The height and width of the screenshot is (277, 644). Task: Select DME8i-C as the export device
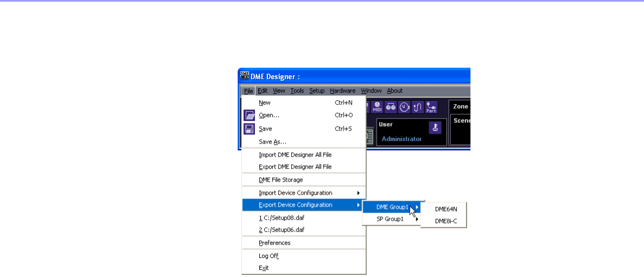[444, 221]
